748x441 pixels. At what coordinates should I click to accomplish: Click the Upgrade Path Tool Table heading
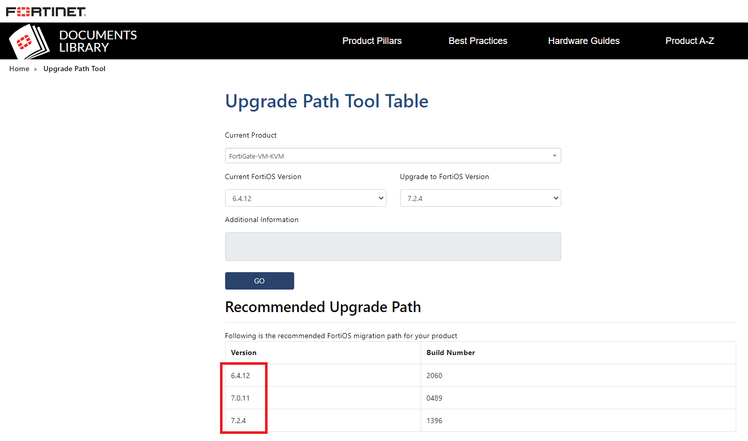pos(327,101)
